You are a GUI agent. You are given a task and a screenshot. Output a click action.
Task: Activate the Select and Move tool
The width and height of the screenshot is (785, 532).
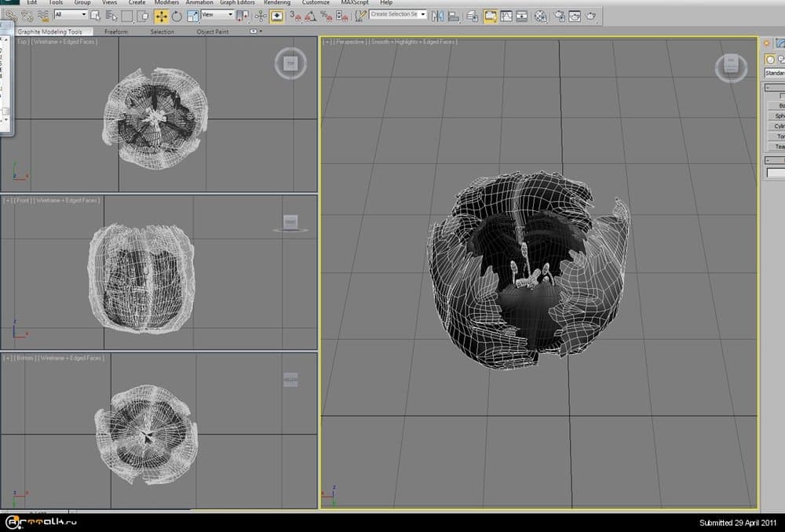(x=161, y=16)
